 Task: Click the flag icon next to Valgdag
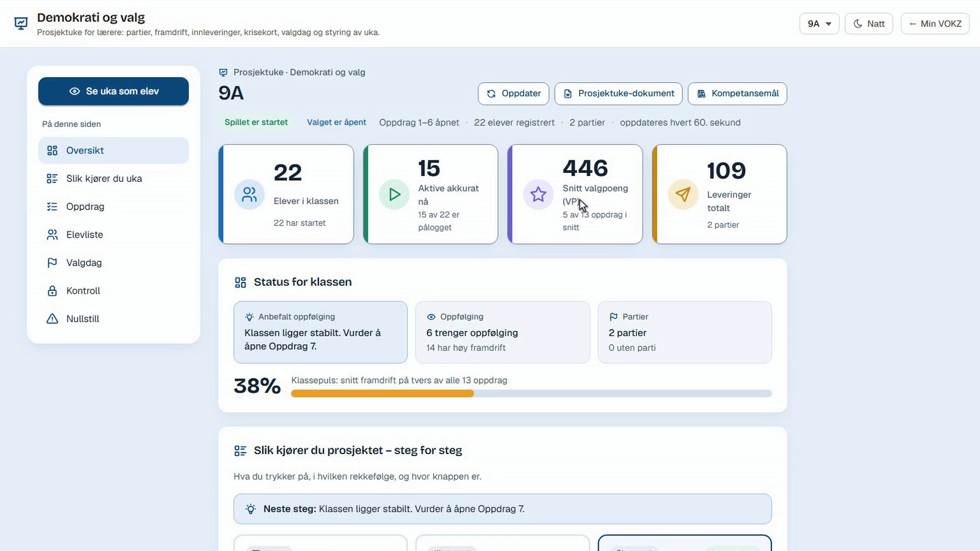[52, 263]
